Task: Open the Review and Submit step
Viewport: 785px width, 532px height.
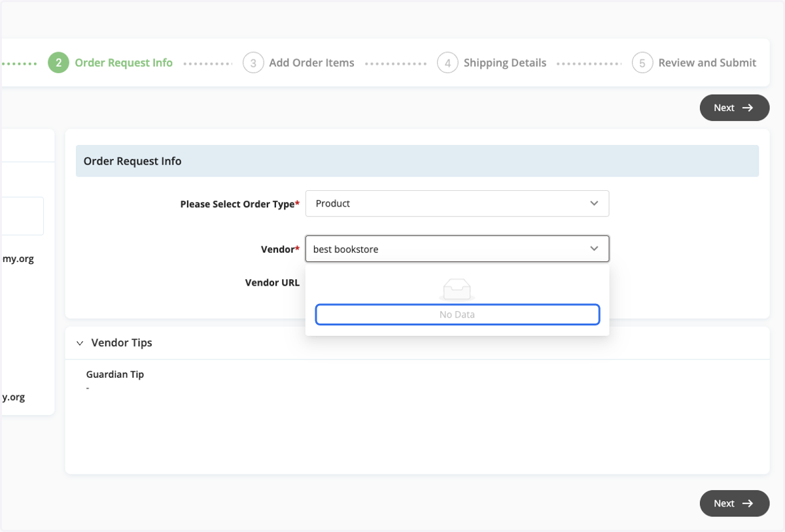Action: pyautogui.click(x=707, y=63)
